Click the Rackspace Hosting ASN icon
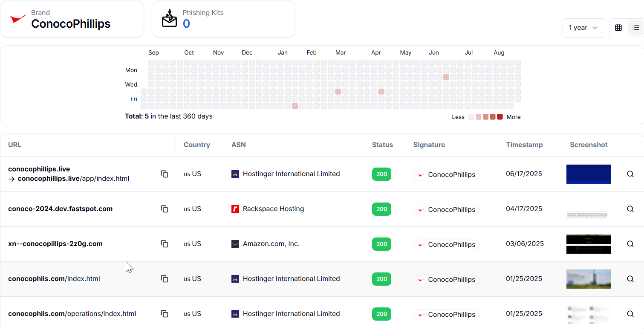Screen dimensions: 644x330 coord(235,209)
